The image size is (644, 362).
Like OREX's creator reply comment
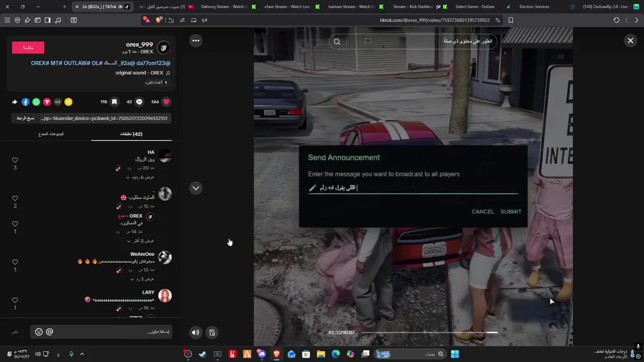pos(15,224)
